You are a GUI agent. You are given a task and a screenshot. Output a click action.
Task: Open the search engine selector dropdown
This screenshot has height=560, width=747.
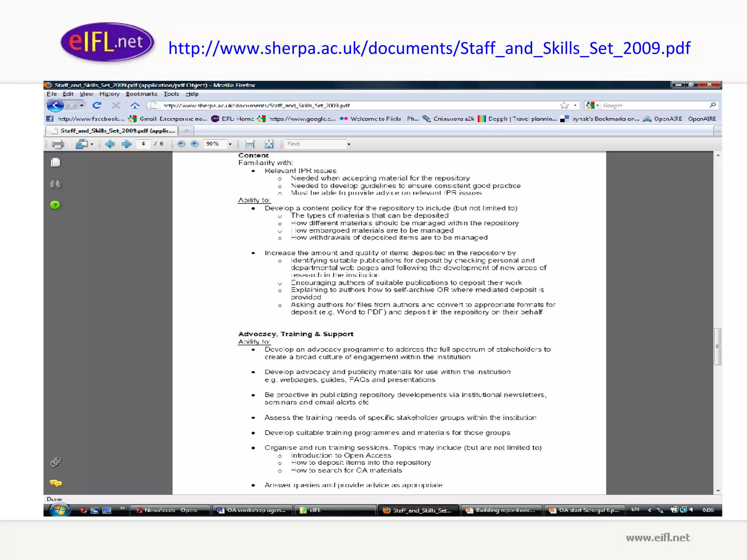(592, 105)
